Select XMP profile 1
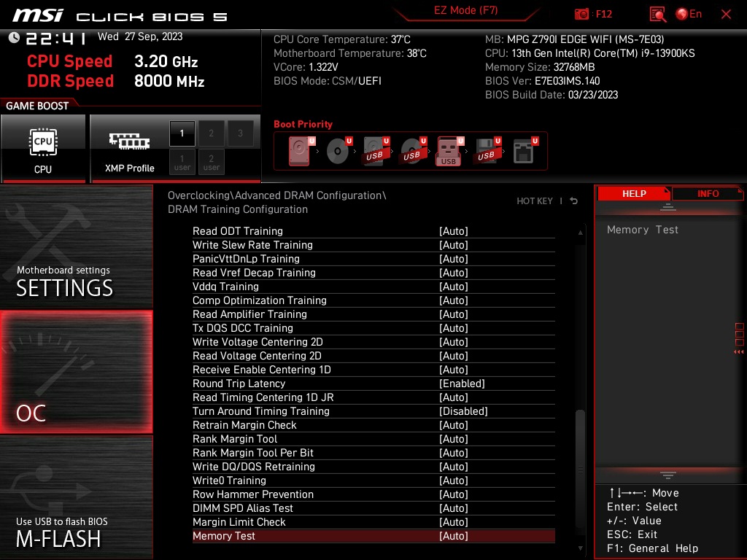 pos(182,133)
